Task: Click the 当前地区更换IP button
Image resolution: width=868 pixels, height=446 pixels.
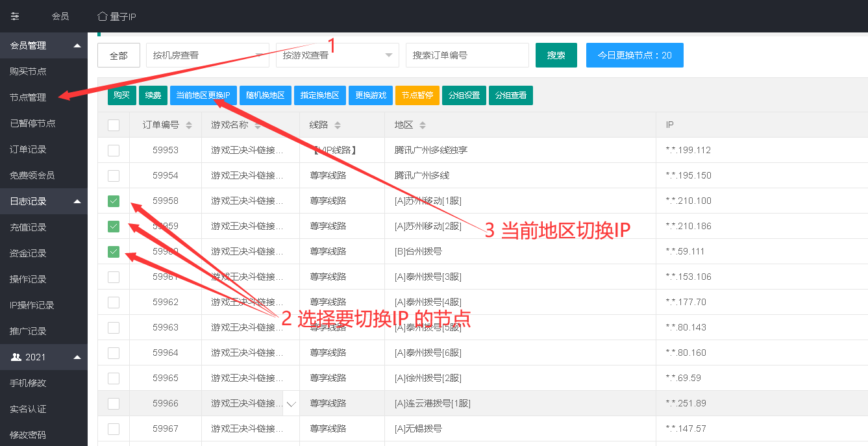Action: click(x=203, y=95)
